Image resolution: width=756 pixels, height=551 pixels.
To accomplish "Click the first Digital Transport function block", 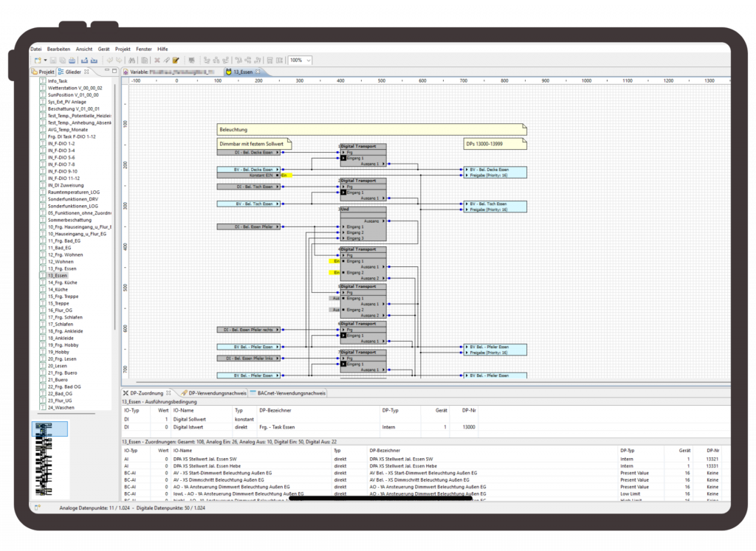I will pos(362,155).
